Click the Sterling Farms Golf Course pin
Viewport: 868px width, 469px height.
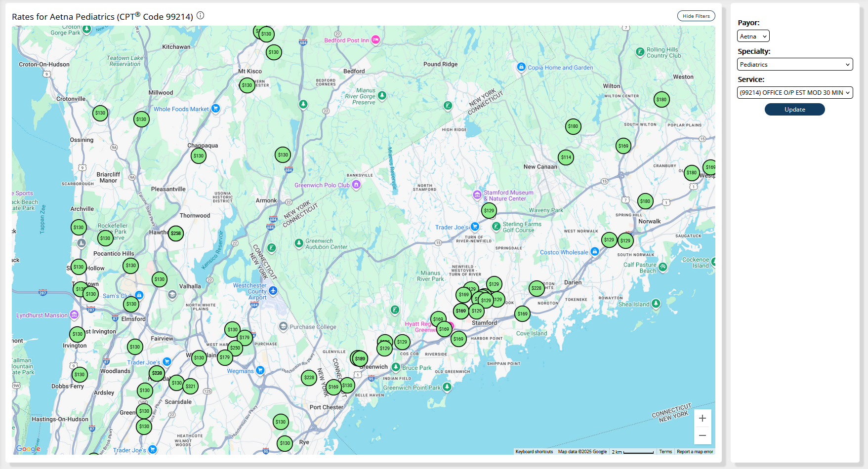496,227
